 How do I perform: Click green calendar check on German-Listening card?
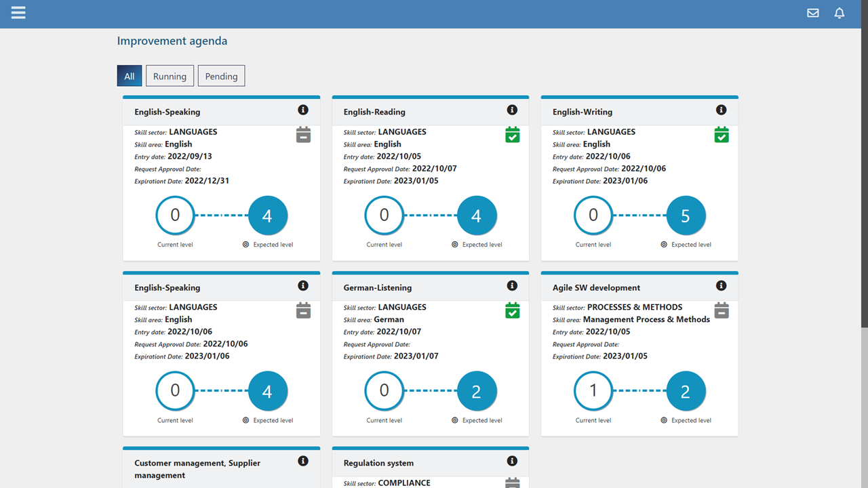513,310
